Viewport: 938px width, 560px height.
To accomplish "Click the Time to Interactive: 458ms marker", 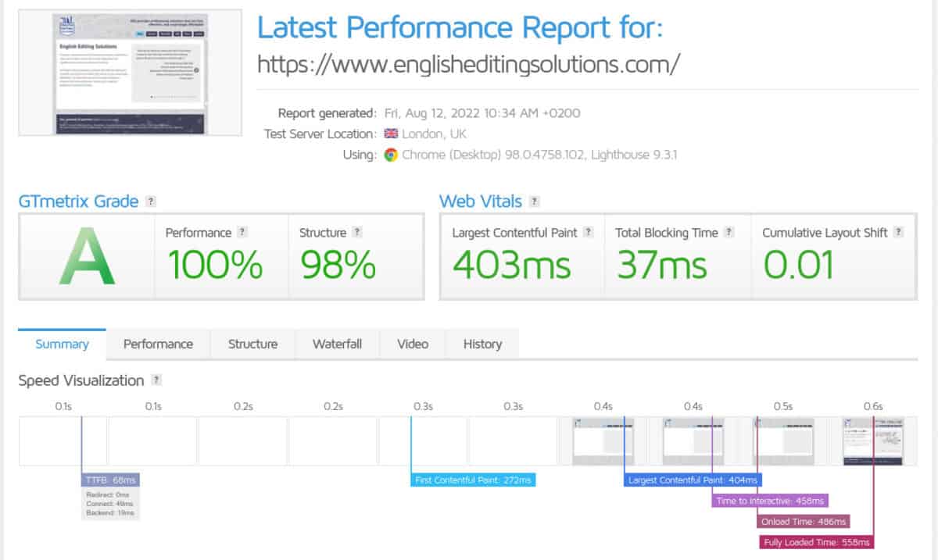I will pyautogui.click(x=770, y=501).
